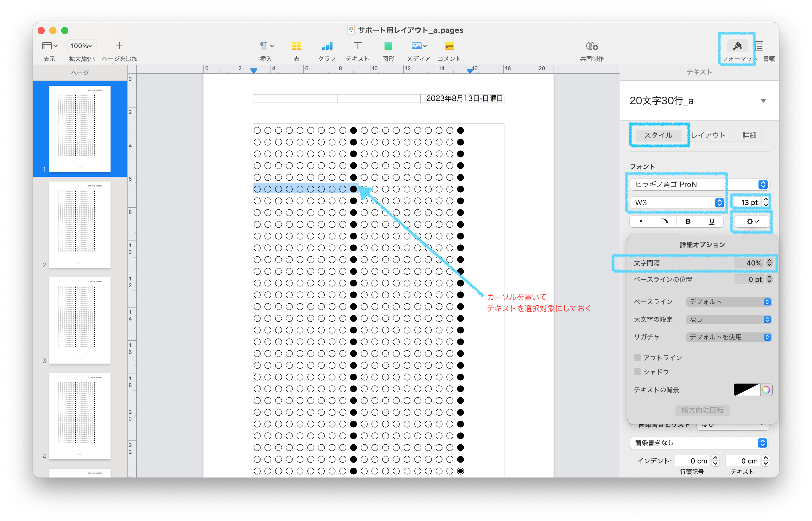Open the Format (フォーマット) inspector
Image resolution: width=812 pixels, height=521 pixels.
(737, 46)
